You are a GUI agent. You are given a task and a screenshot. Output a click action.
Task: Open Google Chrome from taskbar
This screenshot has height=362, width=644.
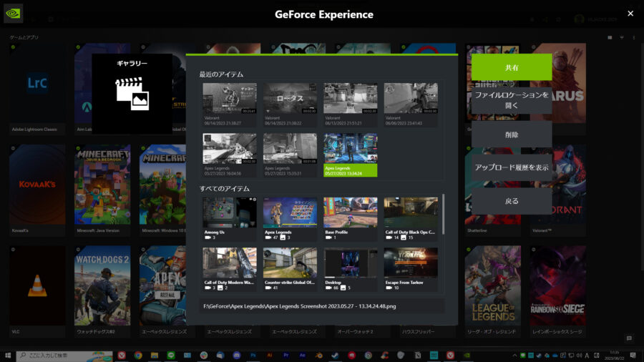[138, 356]
